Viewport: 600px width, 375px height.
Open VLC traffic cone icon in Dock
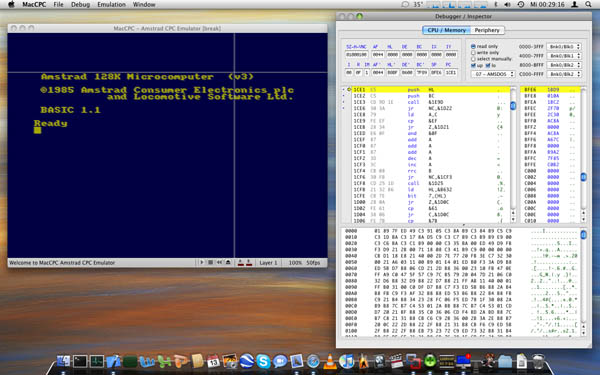click(x=330, y=361)
